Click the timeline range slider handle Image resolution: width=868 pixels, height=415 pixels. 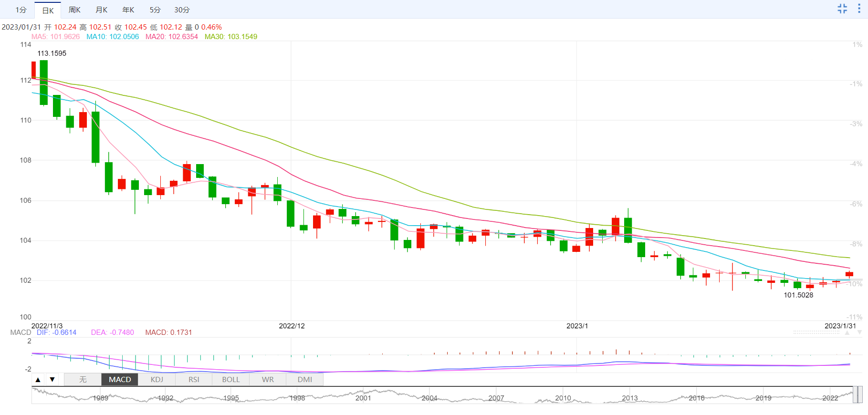tap(858, 395)
